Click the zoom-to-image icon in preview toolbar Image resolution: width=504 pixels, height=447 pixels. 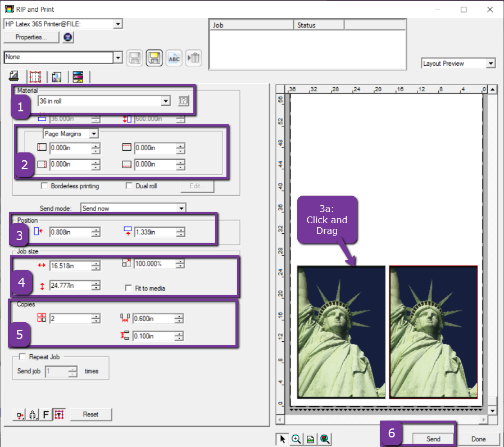click(325, 439)
